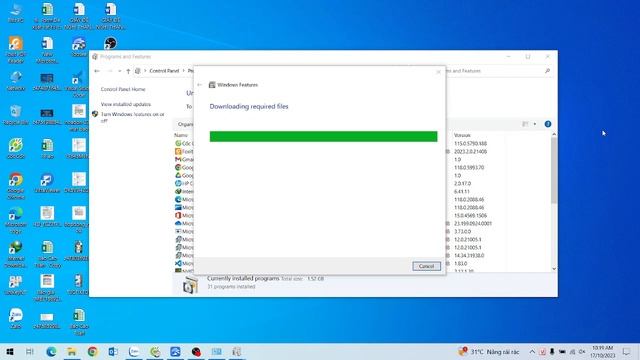
Task: Select the Cốc Cốc program icon in list
Action: coord(178,143)
